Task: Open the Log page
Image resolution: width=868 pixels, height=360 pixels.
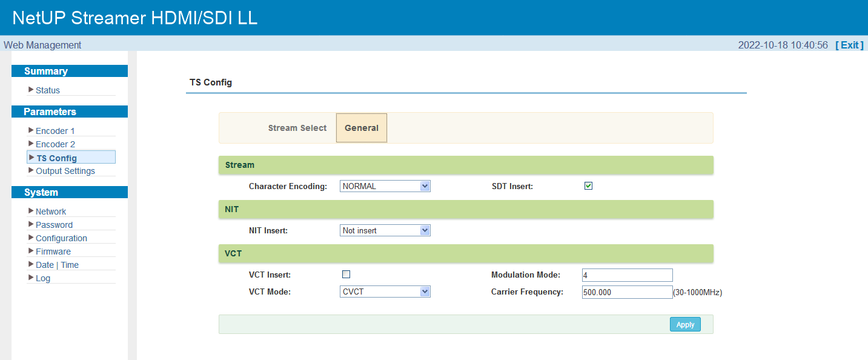Action: (43, 278)
